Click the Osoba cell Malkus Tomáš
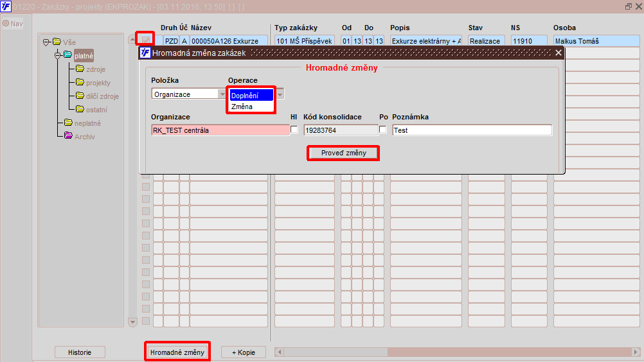The image size is (644, 362). [x=596, y=41]
